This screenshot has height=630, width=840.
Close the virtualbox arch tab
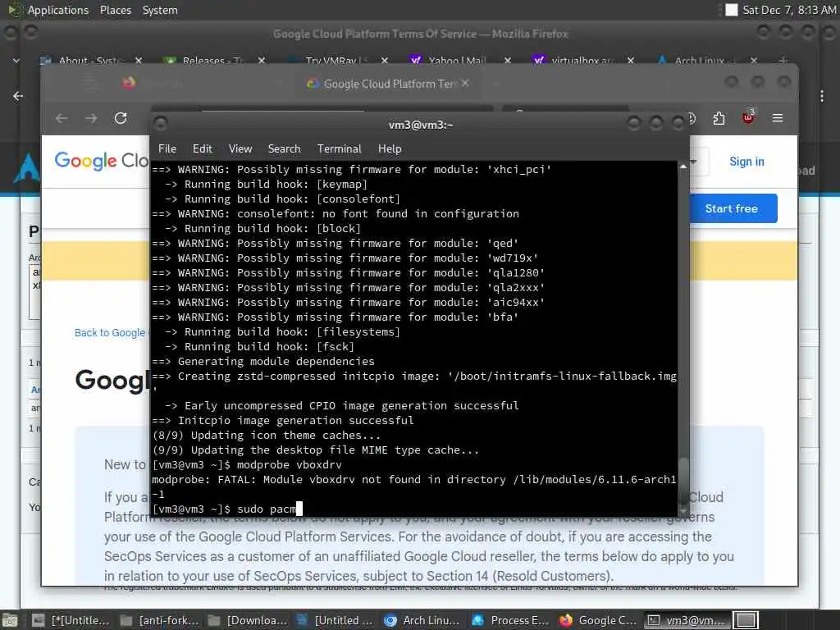point(631,61)
